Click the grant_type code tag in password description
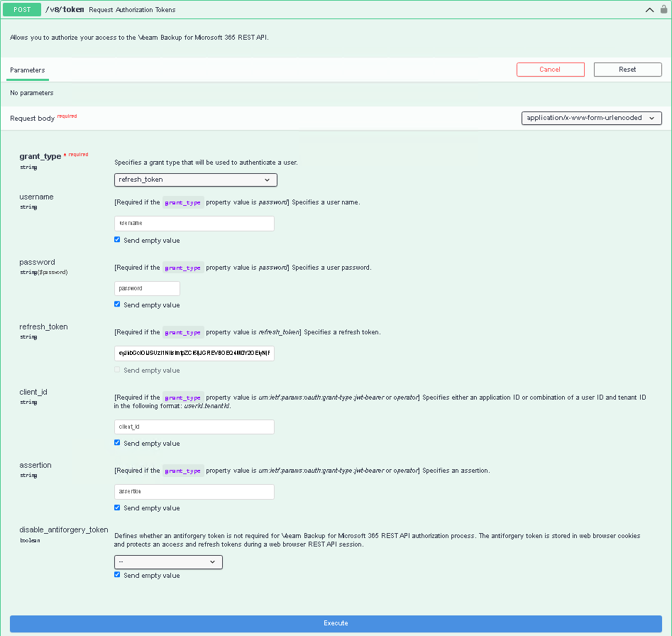672x636 pixels. tap(182, 268)
